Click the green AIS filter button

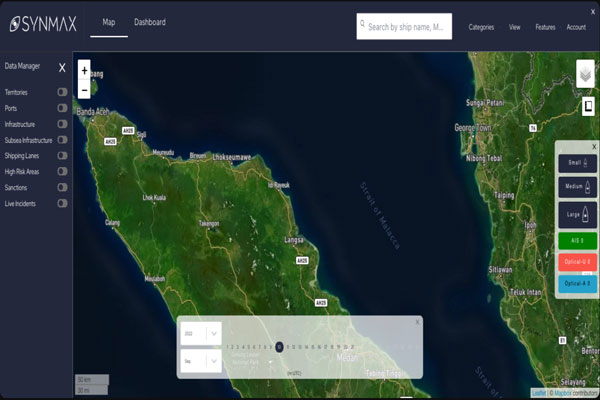(577, 240)
